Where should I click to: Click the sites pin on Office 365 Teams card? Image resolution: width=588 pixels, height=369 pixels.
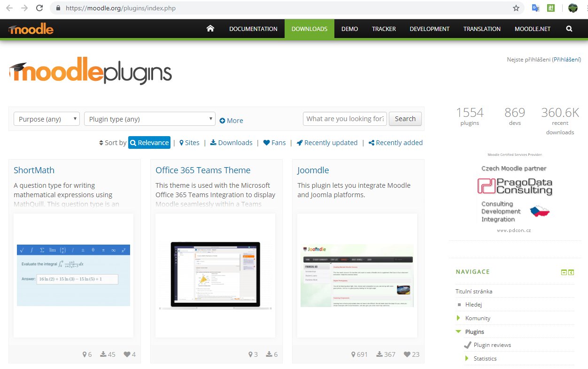coord(251,354)
